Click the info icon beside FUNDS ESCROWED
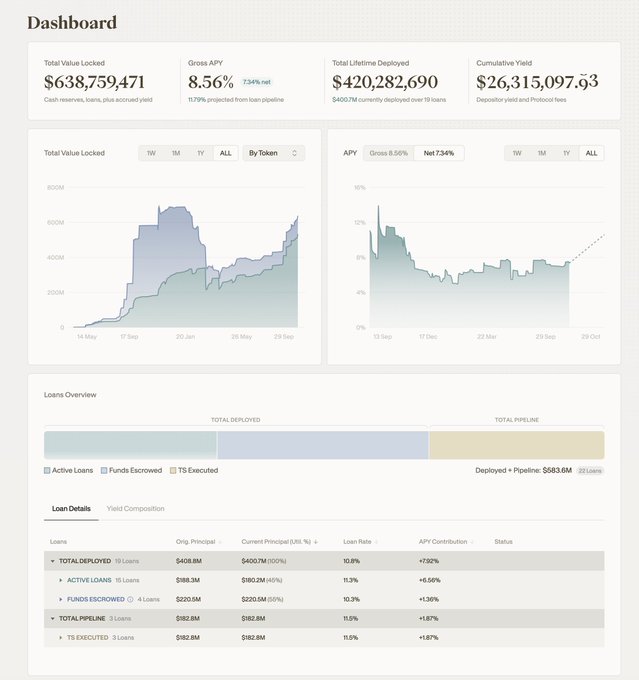The image size is (639, 680). [130, 599]
